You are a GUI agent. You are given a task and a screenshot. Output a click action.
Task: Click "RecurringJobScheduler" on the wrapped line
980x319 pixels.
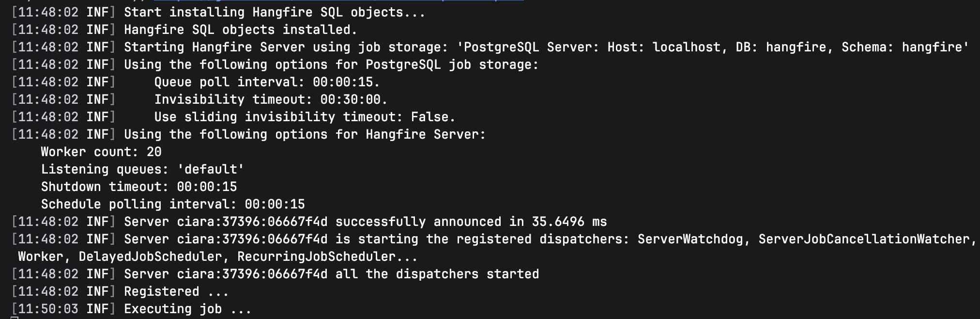[x=316, y=256]
